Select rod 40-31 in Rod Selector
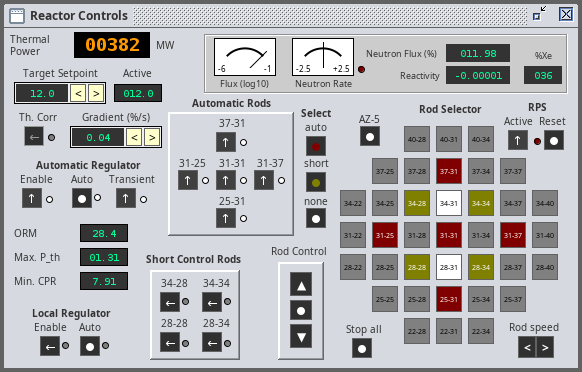Screen dimensions: 582x372 click(449, 139)
